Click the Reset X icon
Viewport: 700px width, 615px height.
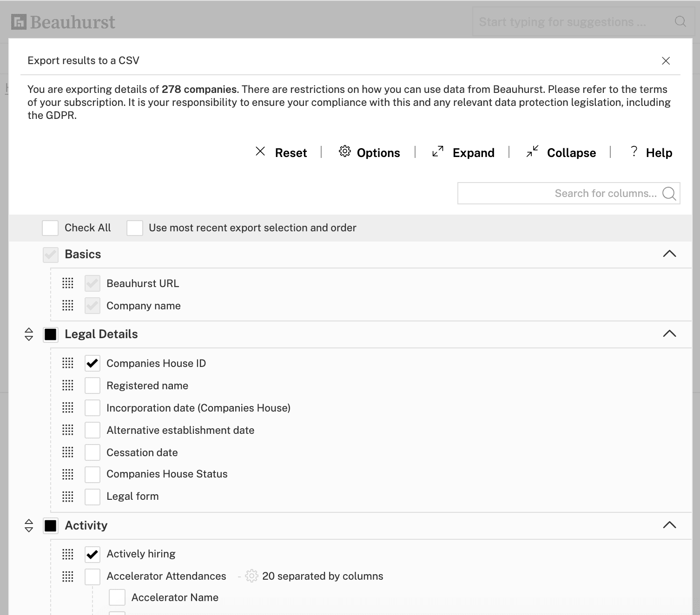tap(260, 151)
